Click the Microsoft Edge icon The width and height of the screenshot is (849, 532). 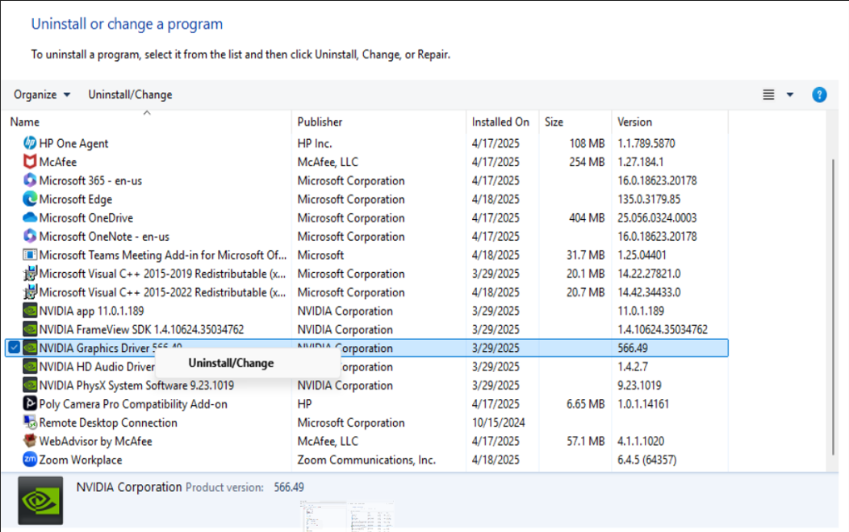point(30,199)
